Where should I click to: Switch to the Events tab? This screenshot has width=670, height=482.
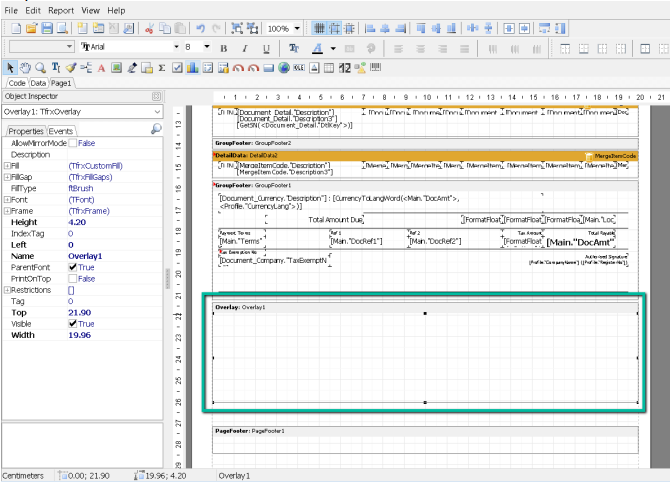[x=61, y=131]
